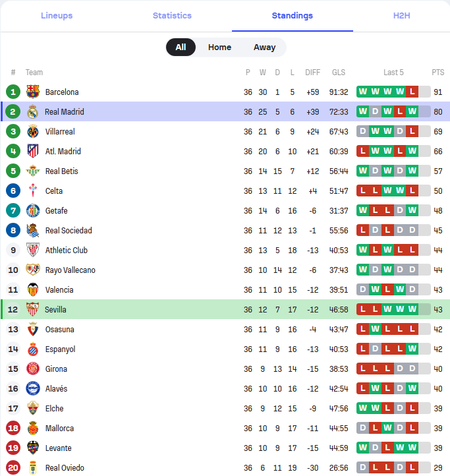This screenshot has height=476, width=450.
Task: Click the Villarreal yellow crest icon
Action: click(x=33, y=131)
